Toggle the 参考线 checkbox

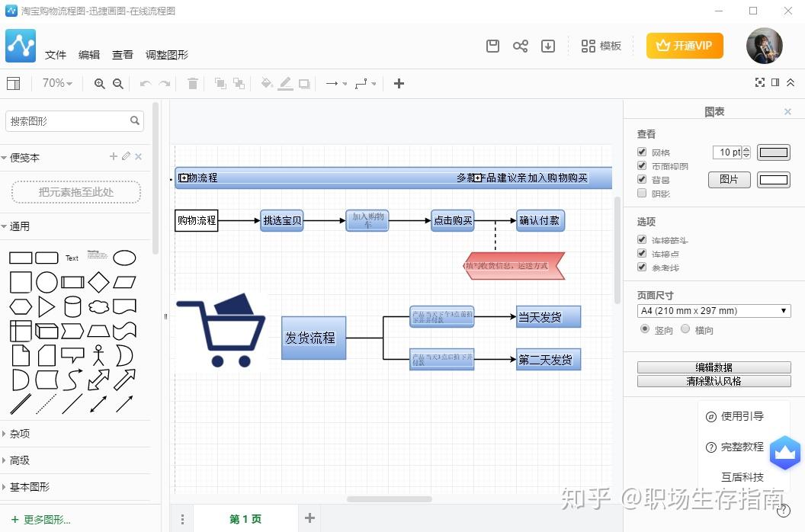point(642,267)
